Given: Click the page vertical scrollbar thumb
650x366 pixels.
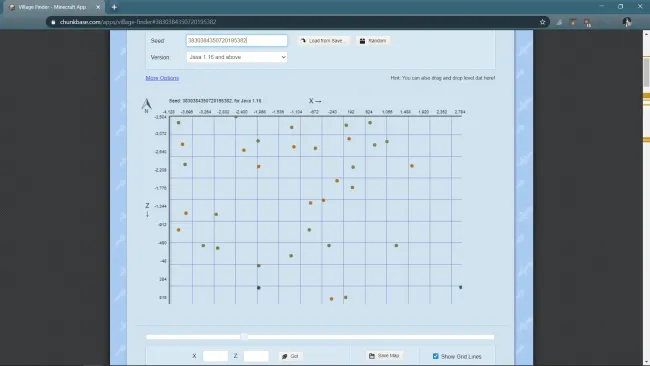Looking at the screenshot, I should (x=646, y=73).
